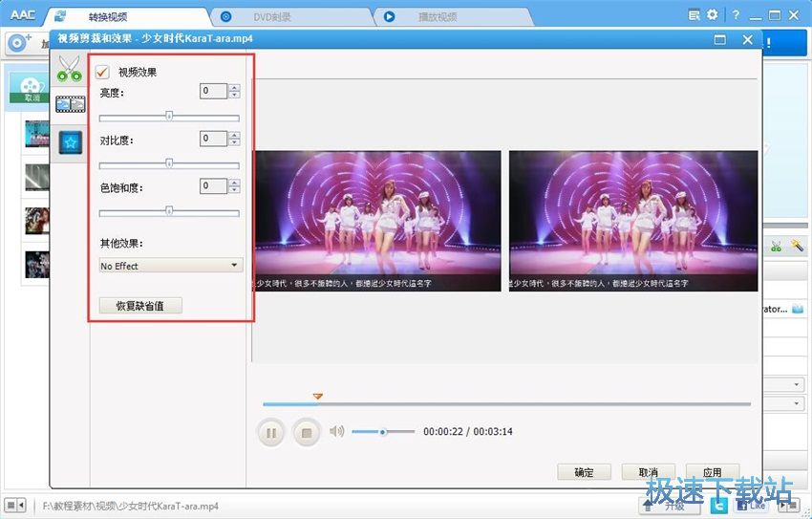This screenshot has width=812, height=519.
Task: Select the third video thumbnail in list
Action: pyautogui.click(x=37, y=220)
